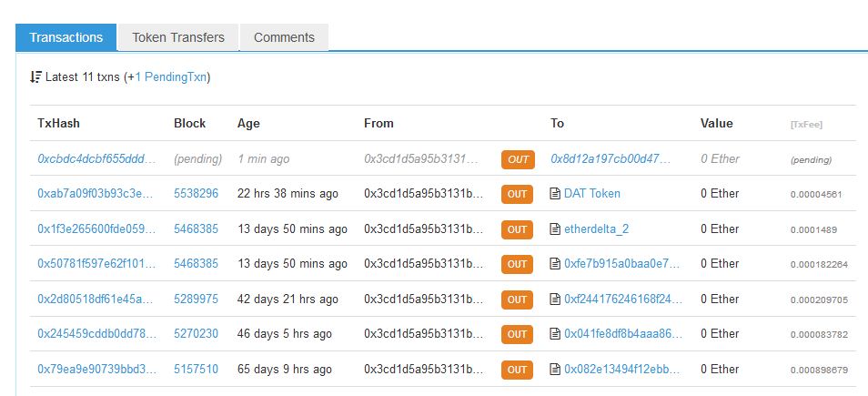Viewport: 868px width, 396px height.
Task: Open the 1 PendingTxn link
Action: click(170, 77)
